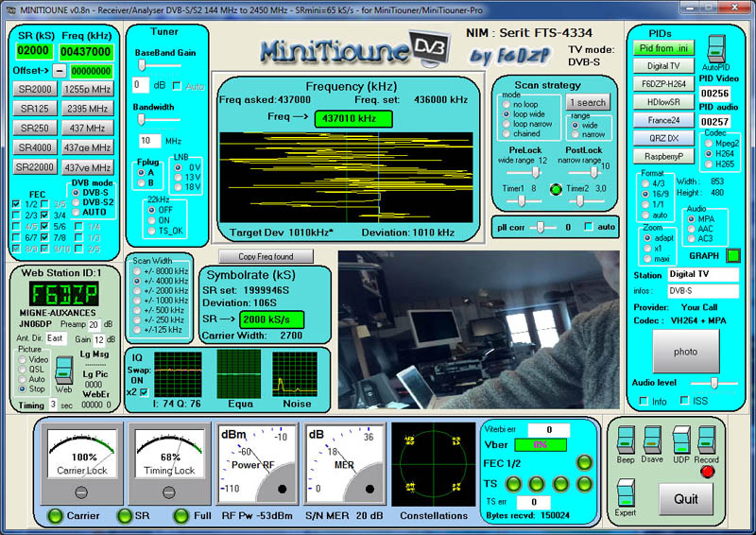The image size is (756, 535).
Task: Set 22kHz to ON
Action: (x=151, y=220)
